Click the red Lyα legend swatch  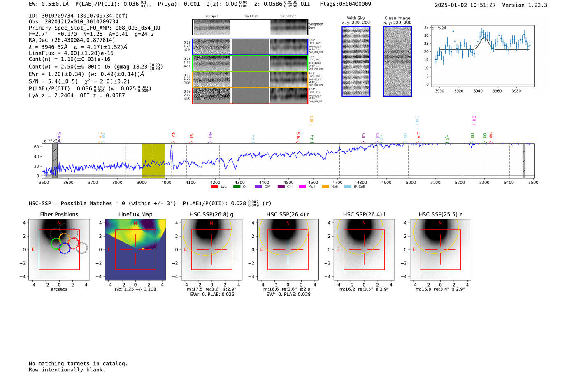tap(214, 186)
